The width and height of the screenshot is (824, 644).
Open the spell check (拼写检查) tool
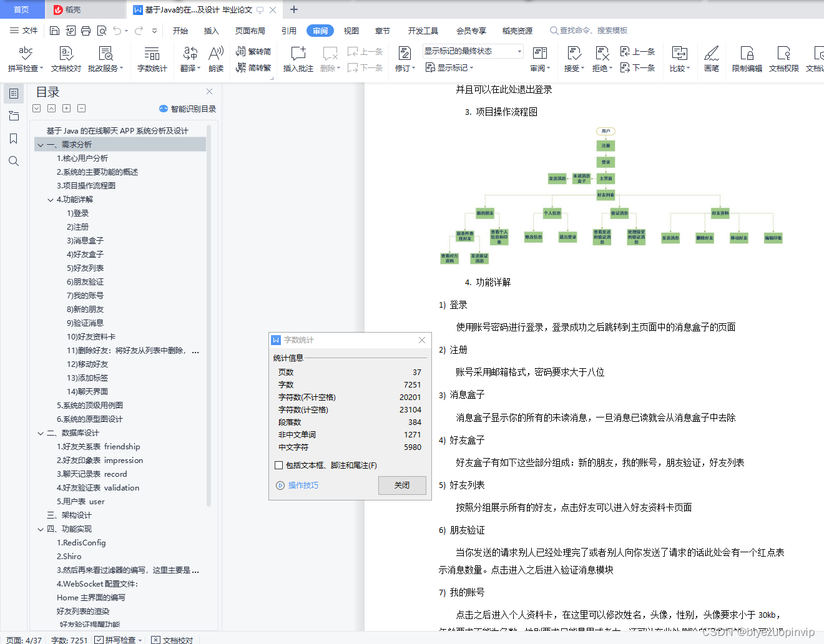click(x=25, y=59)
